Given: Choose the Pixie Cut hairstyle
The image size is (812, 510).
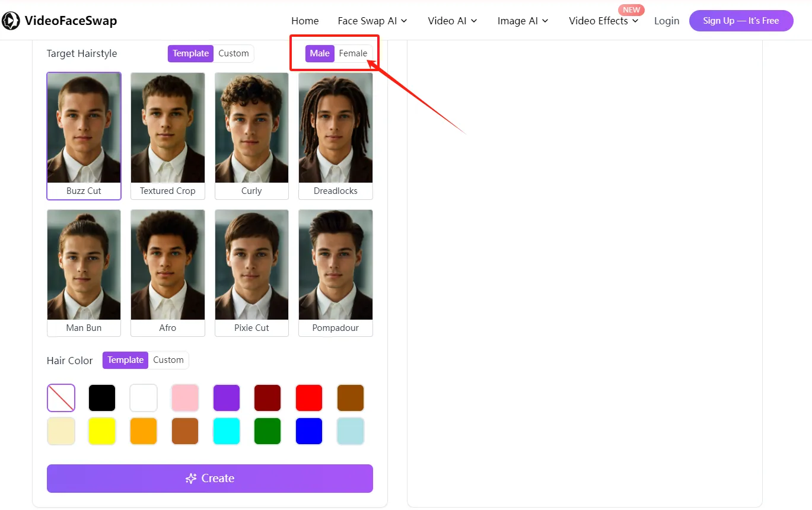Looking at the screenshot, I should [x=251, y=273].
